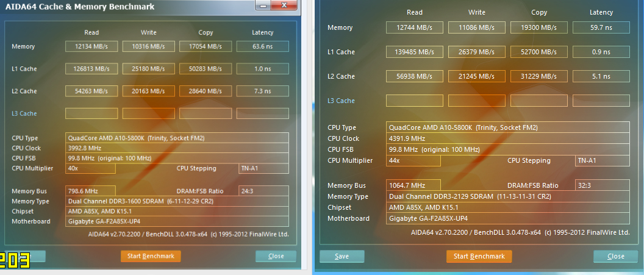Click the 25180 MB/s L1 cache write field
Screen dimensions: 644x275
coord(148,68)
